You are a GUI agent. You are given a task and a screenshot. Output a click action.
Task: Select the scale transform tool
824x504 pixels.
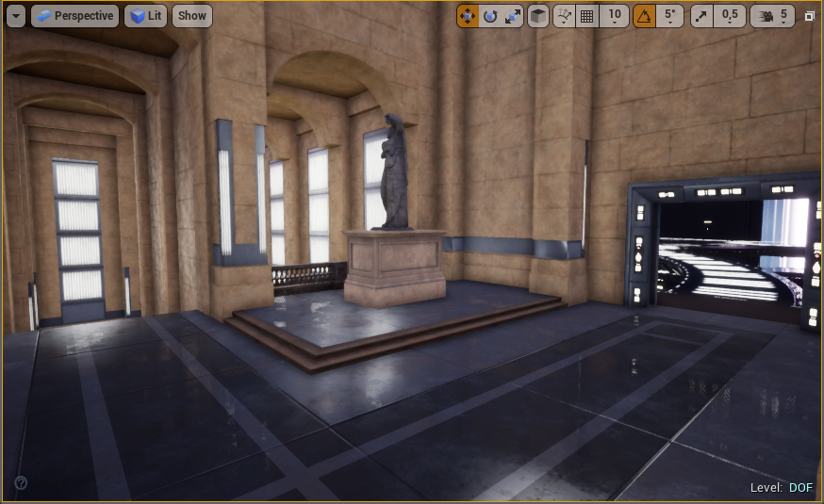pyautogui.click(x=512, y=16)
